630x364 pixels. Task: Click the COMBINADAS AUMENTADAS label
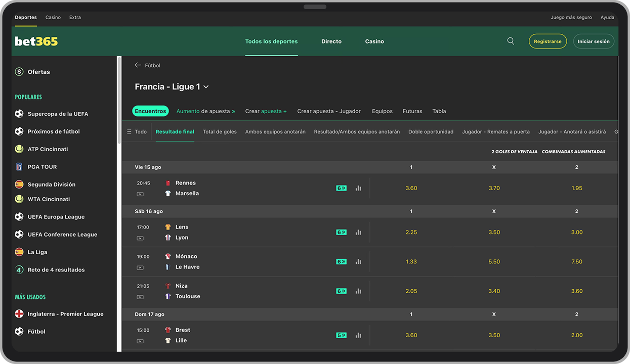pos(573,152)
